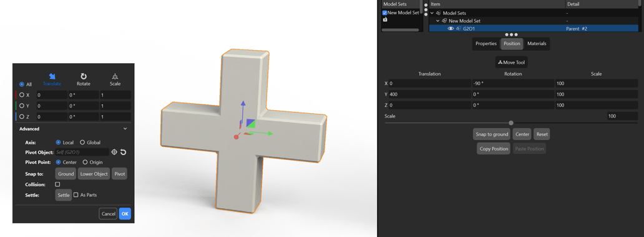Snap to Lower Object
The width and height of the screenshot is (644, 237).
coord(94,174)
